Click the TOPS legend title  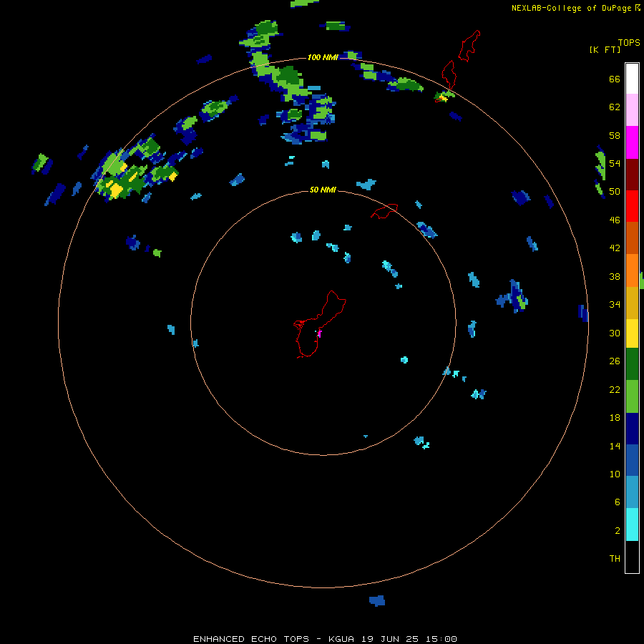coord(629,42)
